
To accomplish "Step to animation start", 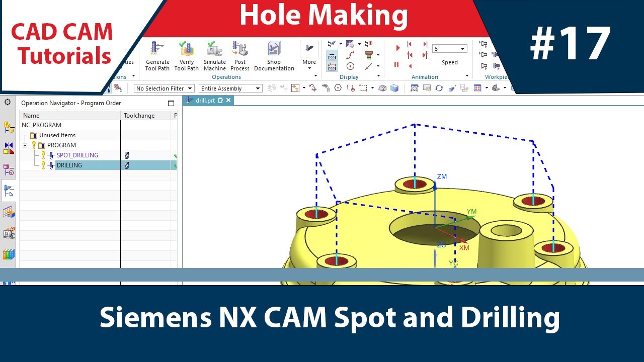I will tap(410, 45).
